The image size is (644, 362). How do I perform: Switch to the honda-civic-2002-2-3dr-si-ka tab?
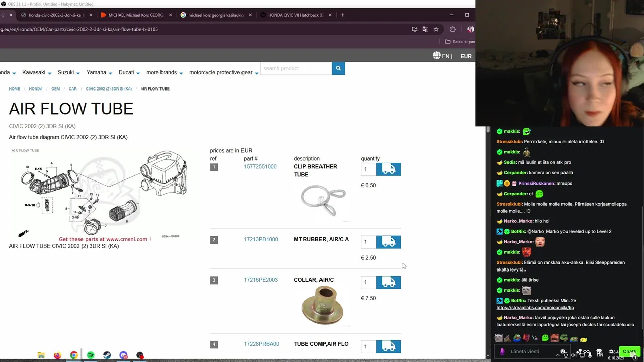pos(55,15)
